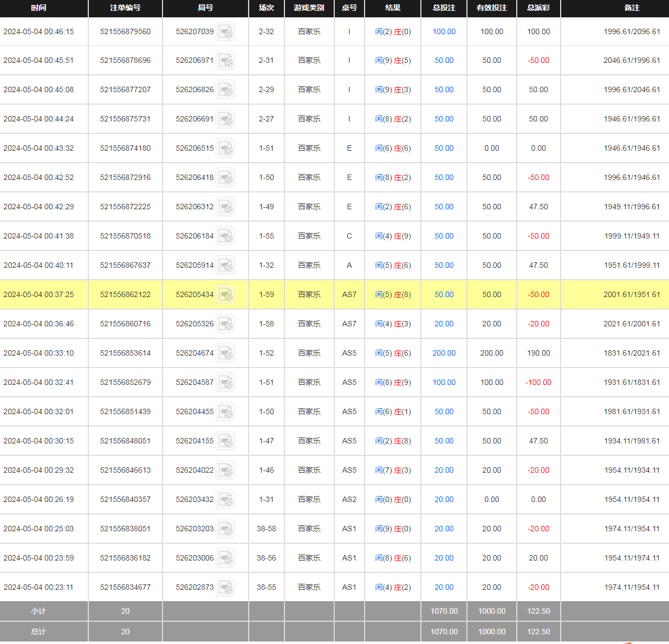Click blue 20.00 bet link at 00:36:46
This screenshot has height=644, width=669.
(x=444, y=324)
